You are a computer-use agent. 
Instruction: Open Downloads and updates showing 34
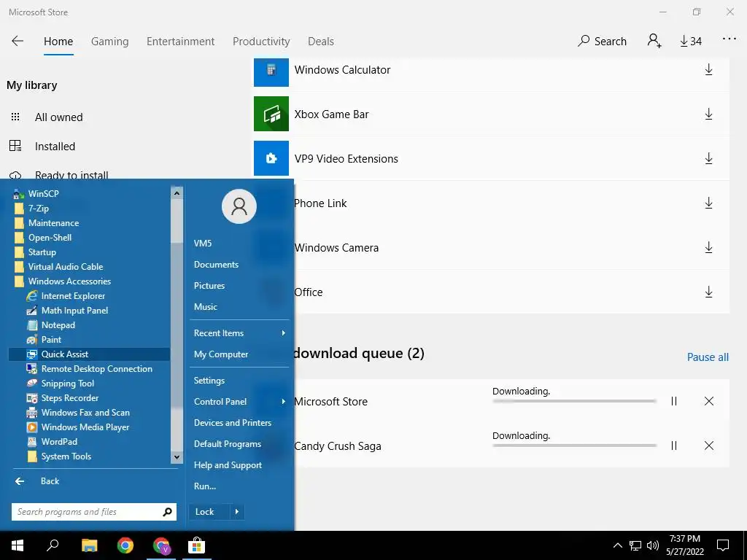coord(691,42)
